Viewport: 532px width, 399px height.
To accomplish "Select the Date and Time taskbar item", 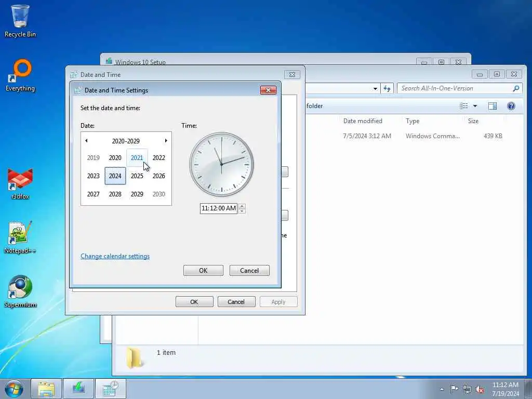I will tap(111, 389).
